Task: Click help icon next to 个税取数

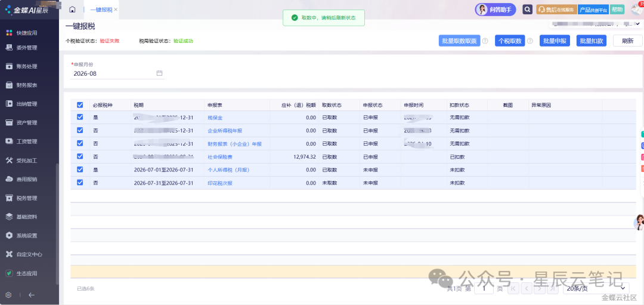Action: click(530, 41)
